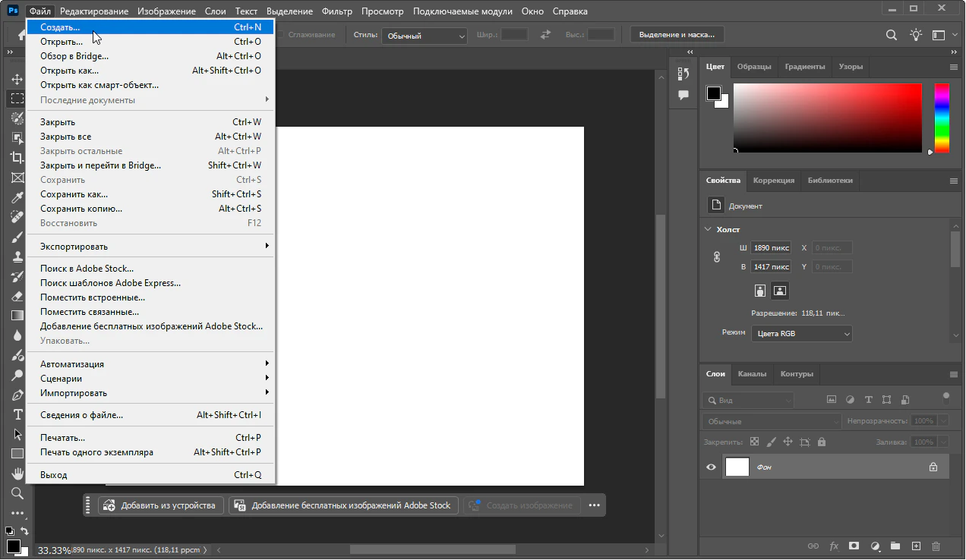966x560 pixels.
Task: Toggle the lock-all icon next to Закрепить
Action: point(821,442)
